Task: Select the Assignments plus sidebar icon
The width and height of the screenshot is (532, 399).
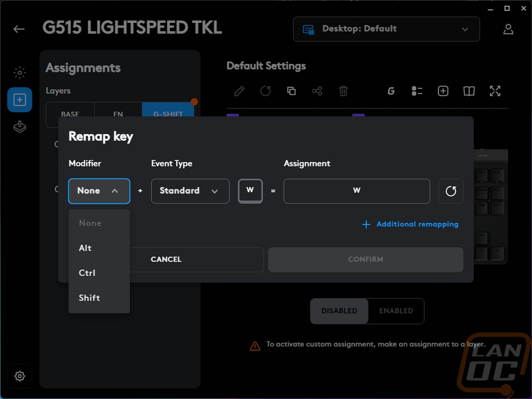Action: click(x=20, y=100)
